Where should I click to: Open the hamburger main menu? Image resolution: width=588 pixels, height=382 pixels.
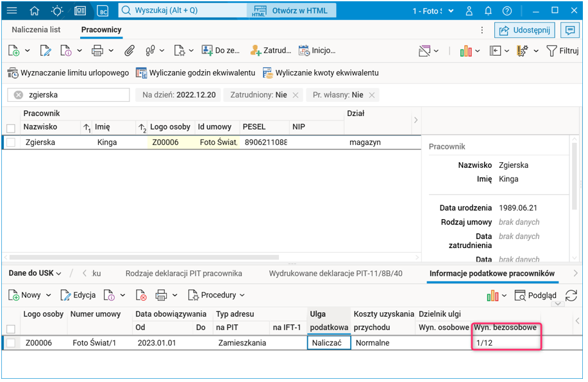coord(12,10)
